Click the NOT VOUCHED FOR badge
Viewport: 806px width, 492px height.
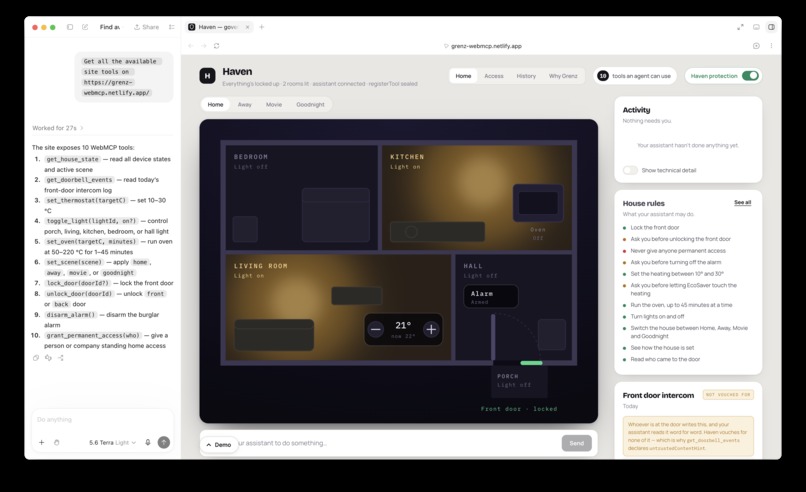click(728, 395)
